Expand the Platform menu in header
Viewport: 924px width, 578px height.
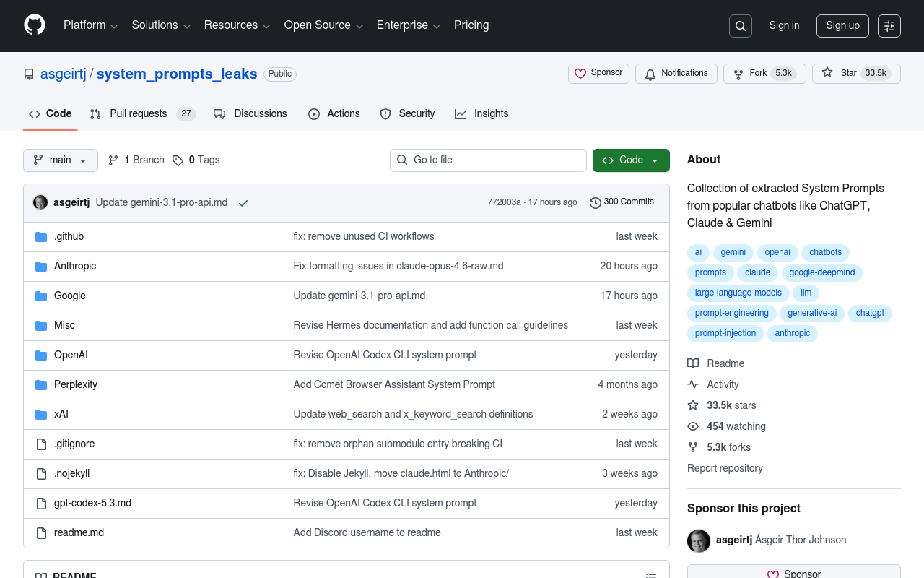coord(90,25)
